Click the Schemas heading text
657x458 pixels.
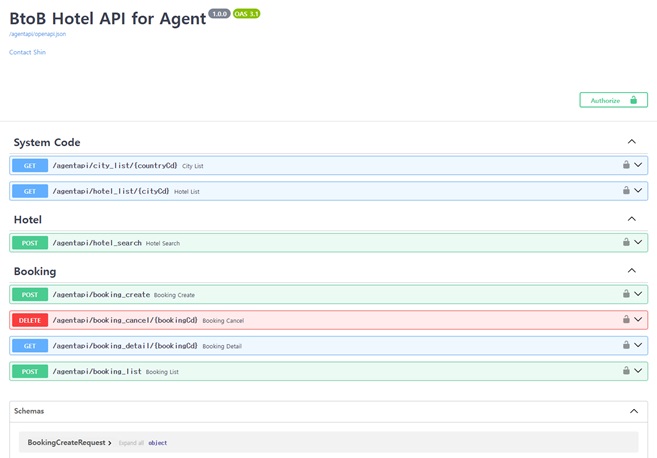point(29,411)
